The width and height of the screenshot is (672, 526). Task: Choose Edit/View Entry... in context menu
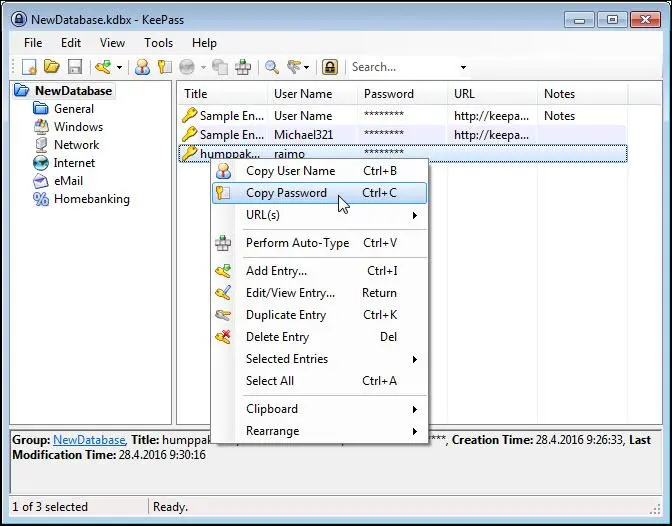pos(320,293)
